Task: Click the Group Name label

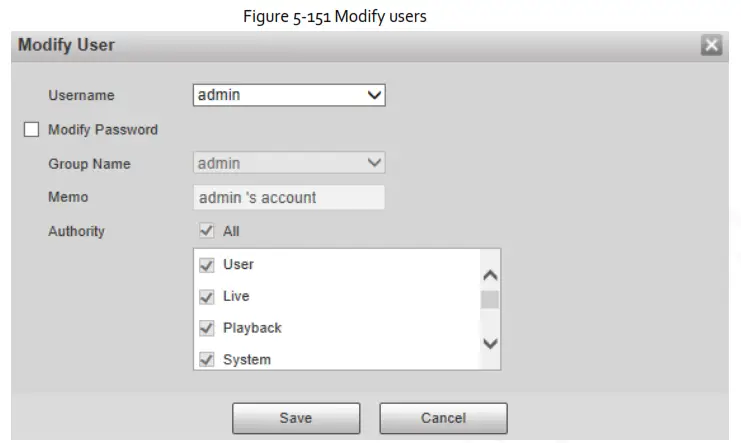Action: coord(89,164)
